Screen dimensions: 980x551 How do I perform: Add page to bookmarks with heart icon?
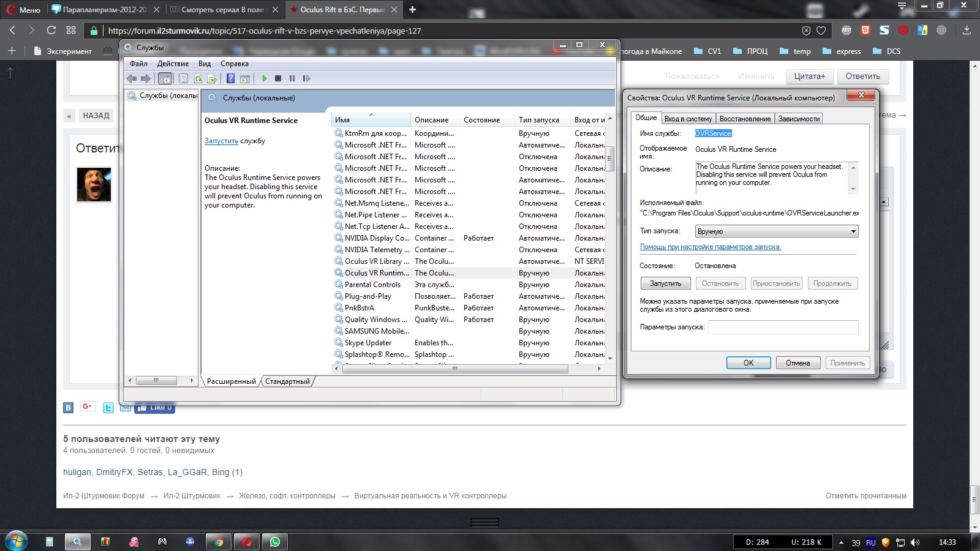point(821,31)
